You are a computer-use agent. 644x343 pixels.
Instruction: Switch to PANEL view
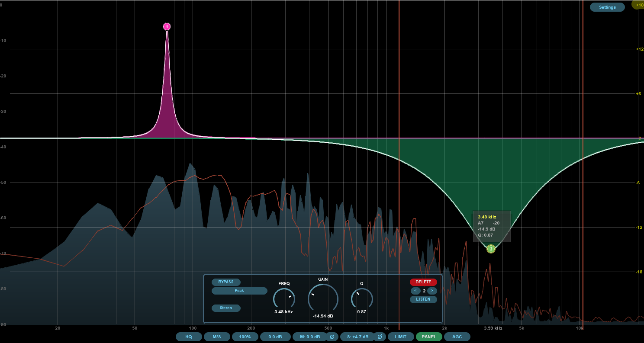click(429, 337)
